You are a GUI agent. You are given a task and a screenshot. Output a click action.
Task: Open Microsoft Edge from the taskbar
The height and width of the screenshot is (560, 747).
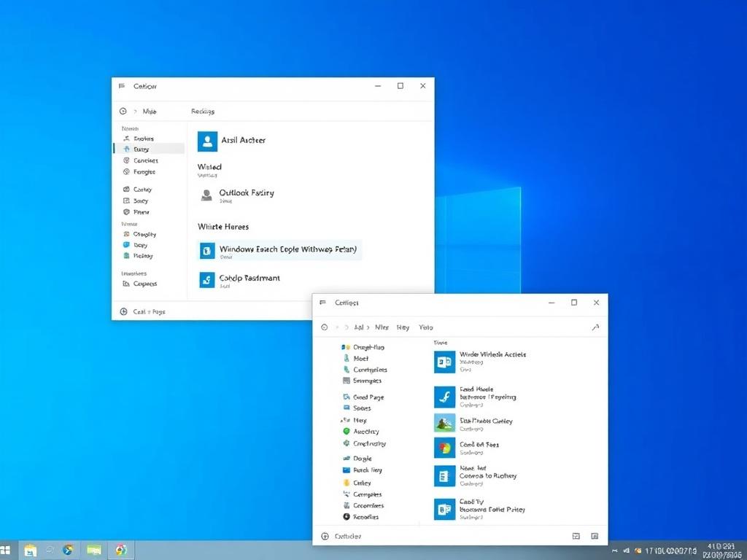68,551
